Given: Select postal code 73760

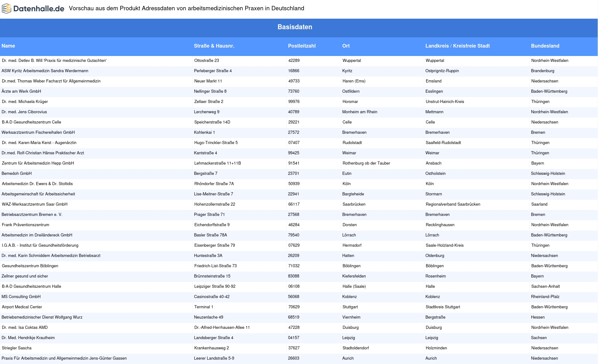Looking at the screenshot, I should [x=293, y=91].
